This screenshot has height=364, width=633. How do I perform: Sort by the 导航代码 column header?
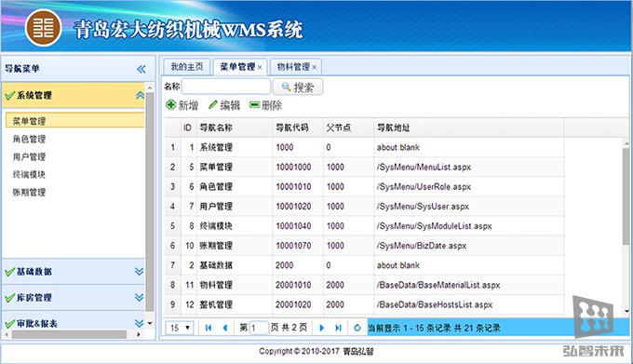[x=298, y=128]
